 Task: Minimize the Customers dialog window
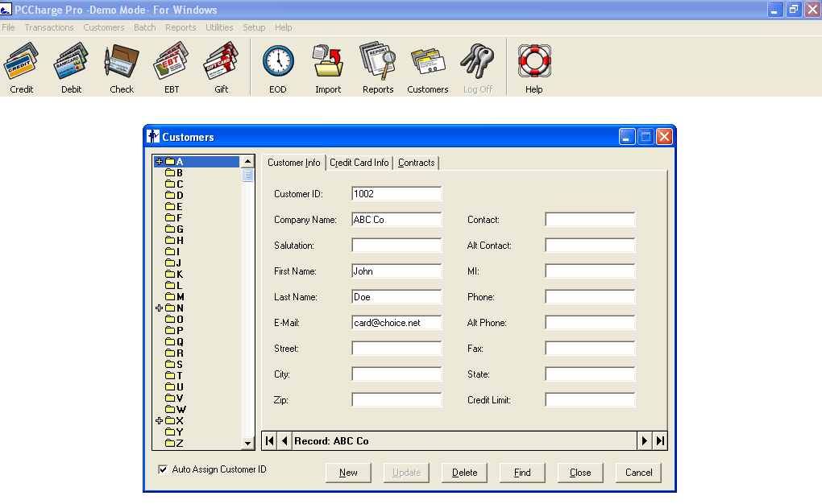coord(627,137)
